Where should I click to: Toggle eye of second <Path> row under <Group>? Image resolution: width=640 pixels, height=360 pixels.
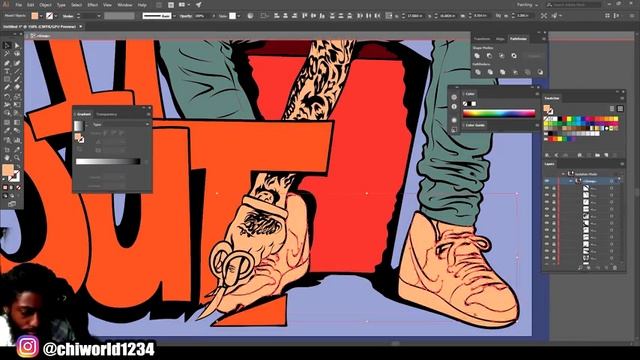pyautogui.click(x=547, y=195)
